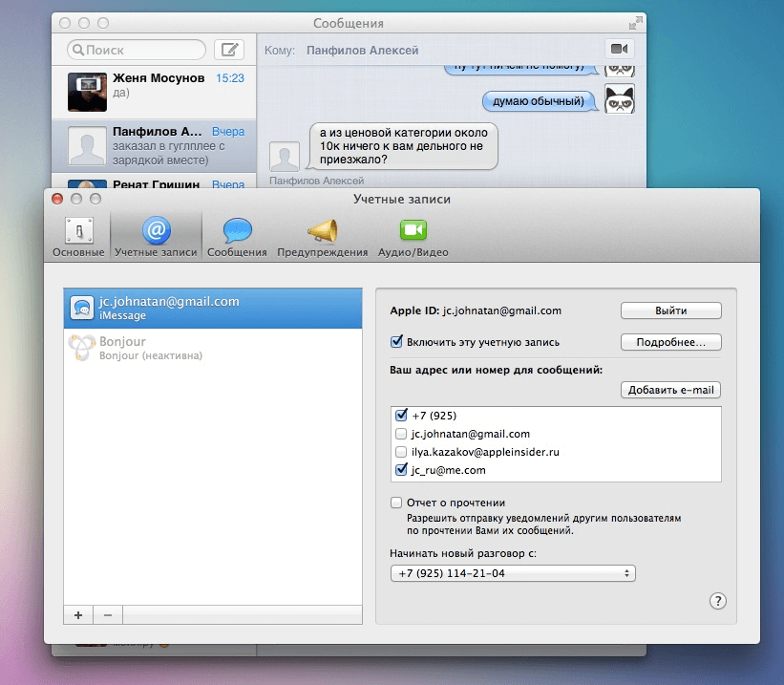Click the search magnifier in Messages window
The image size is (784, 685).
[78, 50]
